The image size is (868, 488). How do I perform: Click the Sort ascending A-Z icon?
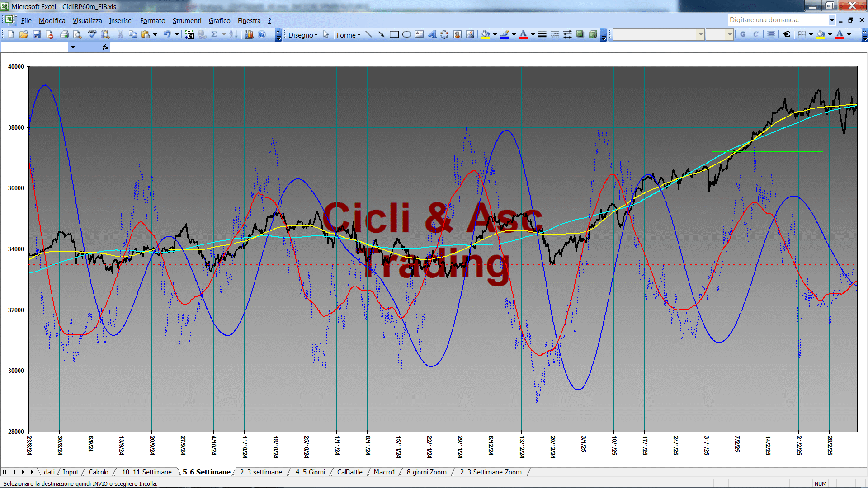tap(233, 34)
